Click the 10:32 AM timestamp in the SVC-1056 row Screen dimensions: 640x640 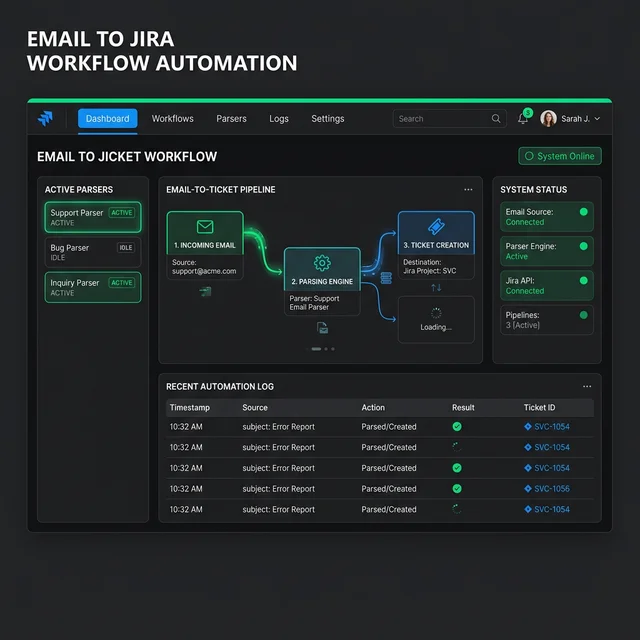(186, 489)
